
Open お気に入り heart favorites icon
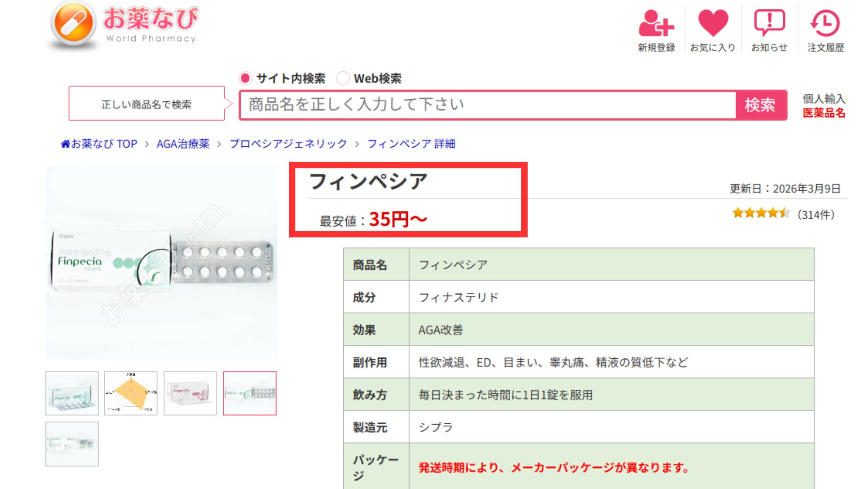(x=713, y=23)
